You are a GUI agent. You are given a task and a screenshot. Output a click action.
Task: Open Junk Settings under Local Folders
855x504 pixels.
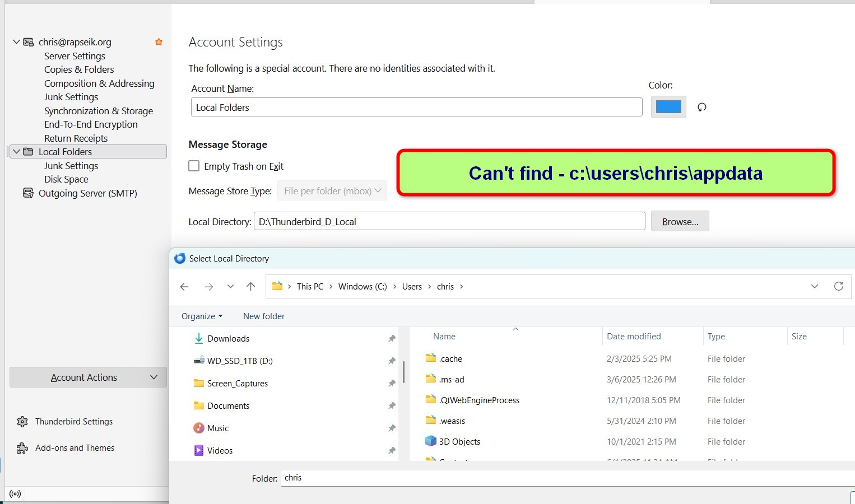pyautogui.click(x=71, y=166)
